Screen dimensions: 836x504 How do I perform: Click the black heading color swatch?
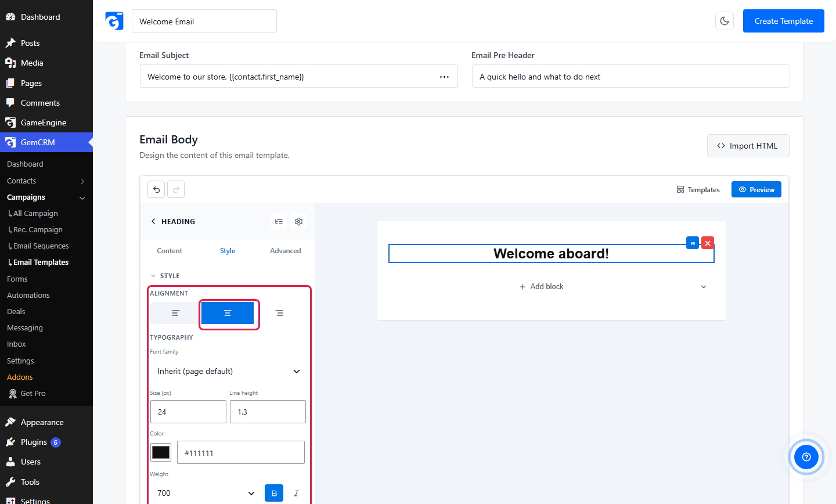coord(161,452)
